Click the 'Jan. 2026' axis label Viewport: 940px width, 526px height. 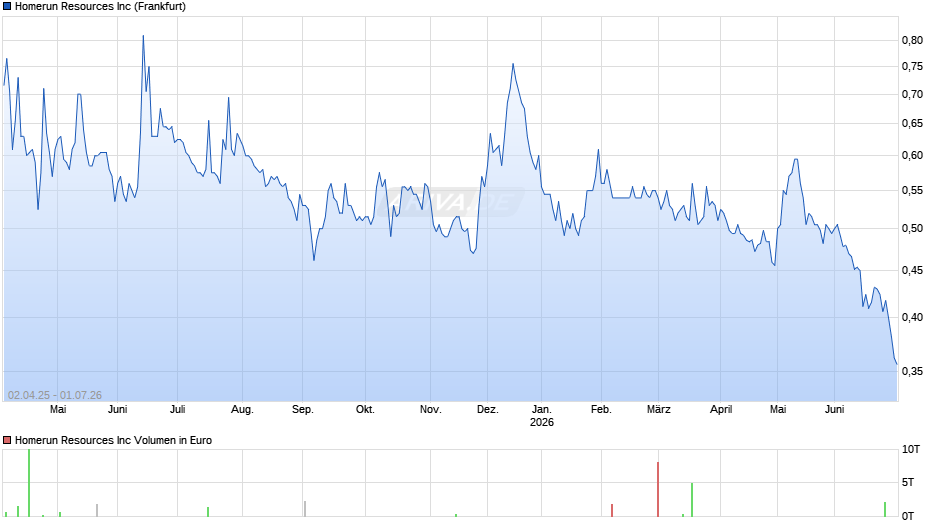[542, 416]
